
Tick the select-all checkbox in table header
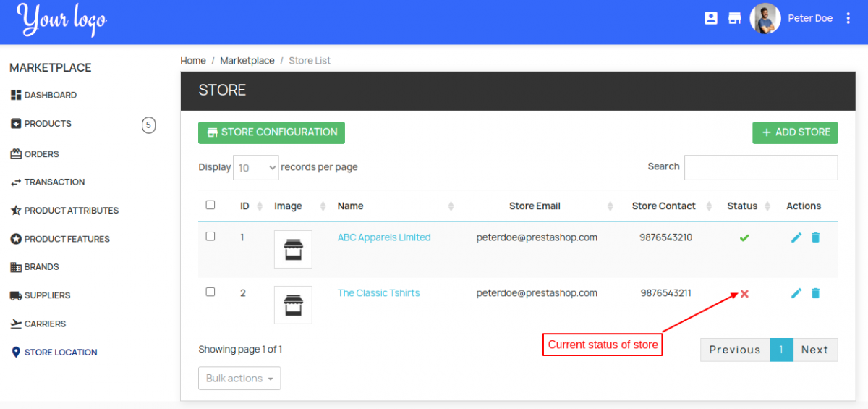coord(210,205)
